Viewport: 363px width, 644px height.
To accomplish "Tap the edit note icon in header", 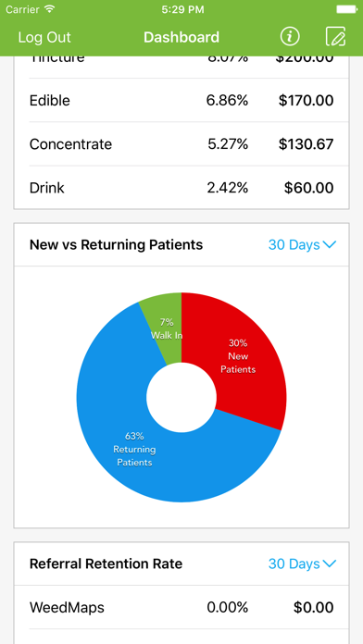I will click(335, 37).
